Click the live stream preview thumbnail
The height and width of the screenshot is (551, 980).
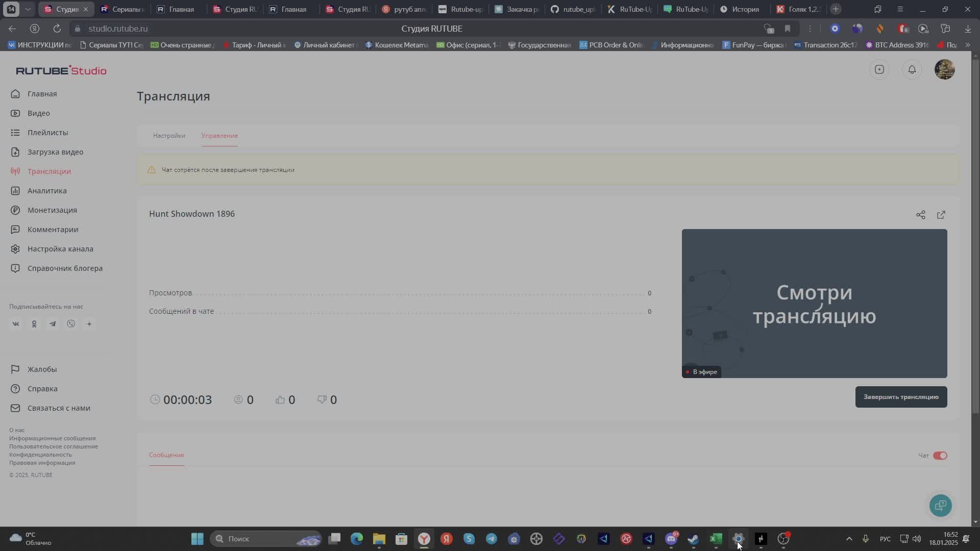click(814, 304)
